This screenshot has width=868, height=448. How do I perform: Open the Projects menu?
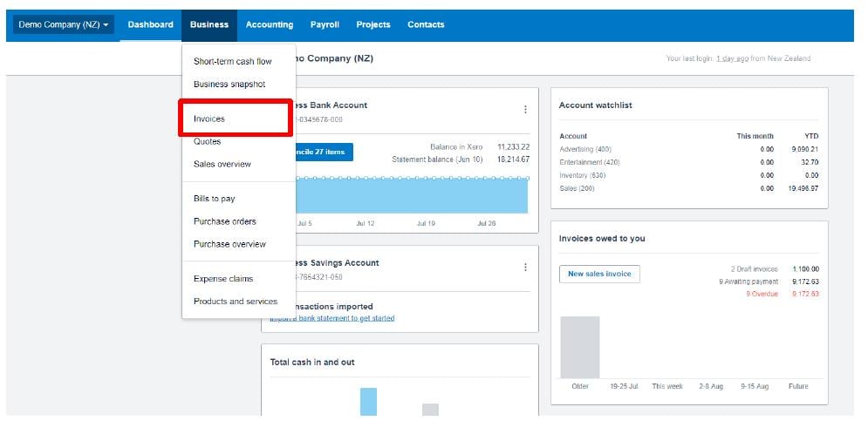coord(373,24)
